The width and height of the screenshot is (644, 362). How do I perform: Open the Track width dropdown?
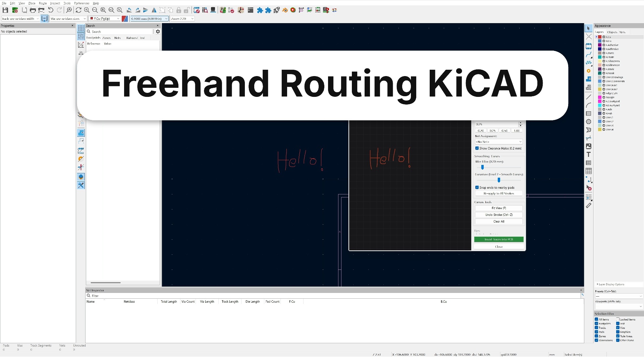(21, 19)
